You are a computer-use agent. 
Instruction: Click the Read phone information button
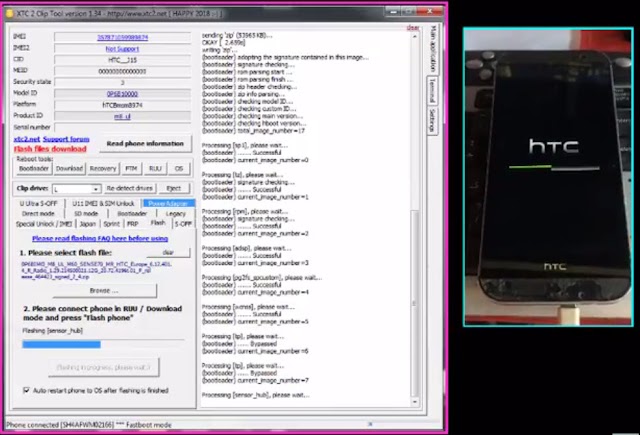(145, 144)
